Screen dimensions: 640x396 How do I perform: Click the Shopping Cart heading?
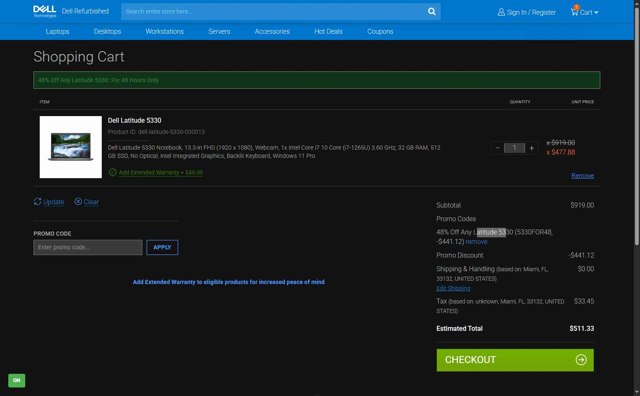79,57
